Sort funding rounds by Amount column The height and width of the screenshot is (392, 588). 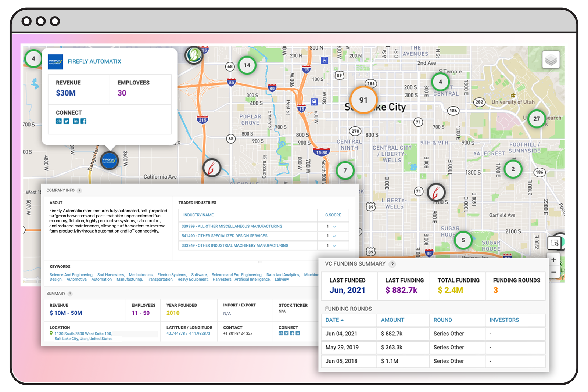tap(392, 320)
